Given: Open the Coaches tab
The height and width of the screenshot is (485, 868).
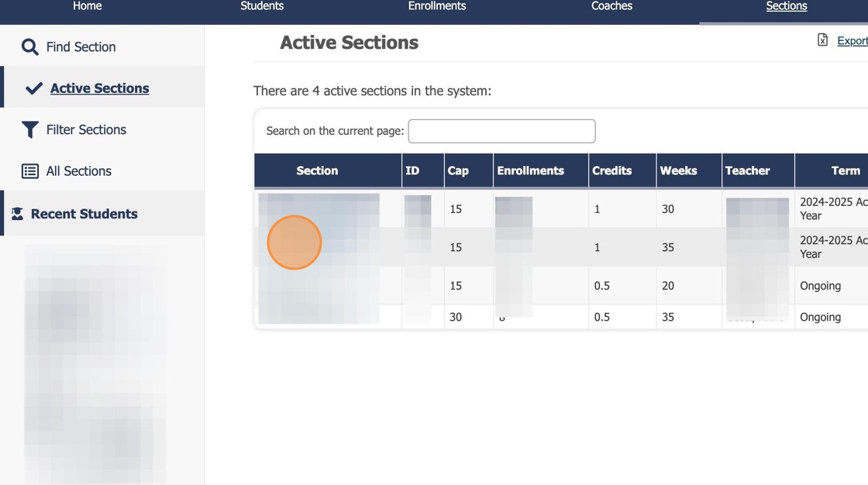Looking at the screenshot, I should coord(611,6).
